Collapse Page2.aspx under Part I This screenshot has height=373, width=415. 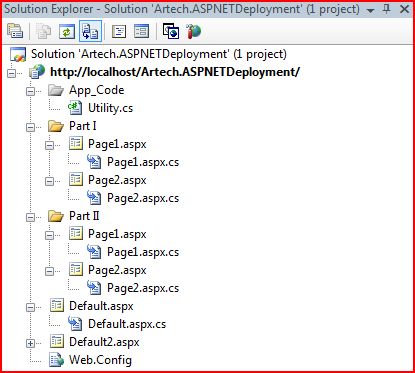point(49,181)
